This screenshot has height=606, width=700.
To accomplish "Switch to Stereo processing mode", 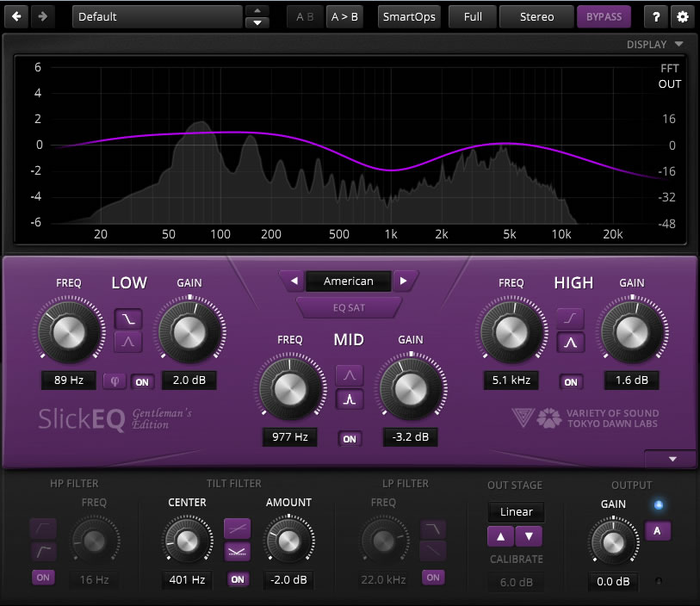I will 536,16.
